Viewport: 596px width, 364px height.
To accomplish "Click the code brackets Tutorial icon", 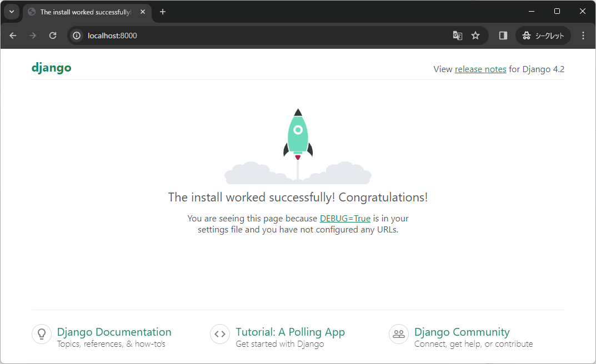I will [220, 334].
